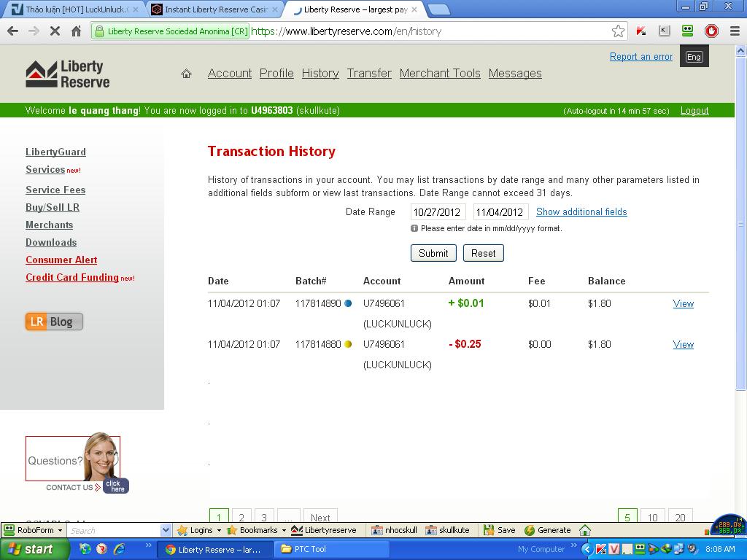Open the Eng language selector

pyautogui.click(x=694, y=56)
